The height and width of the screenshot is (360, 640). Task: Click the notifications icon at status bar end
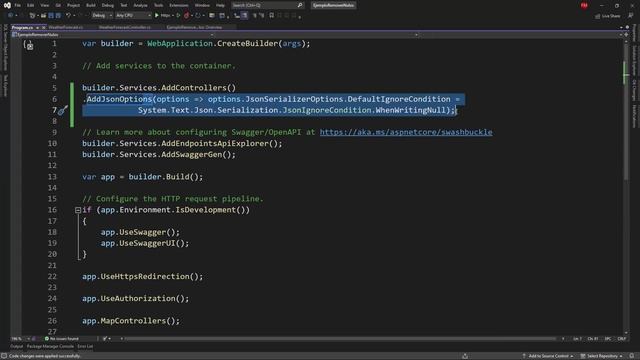click(x=632, y=356)
